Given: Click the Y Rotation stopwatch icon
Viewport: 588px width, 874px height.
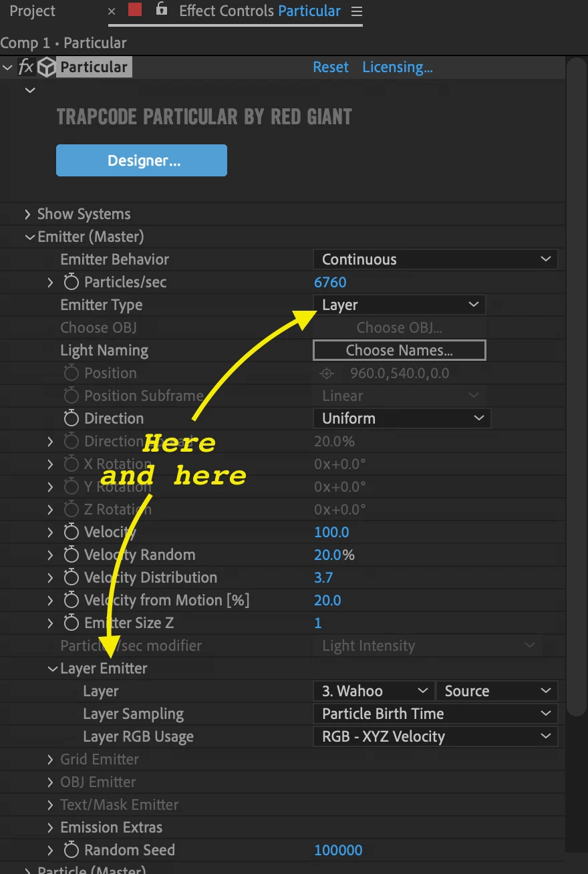Looking at the screenshot, I should click(x=71, y=486).
